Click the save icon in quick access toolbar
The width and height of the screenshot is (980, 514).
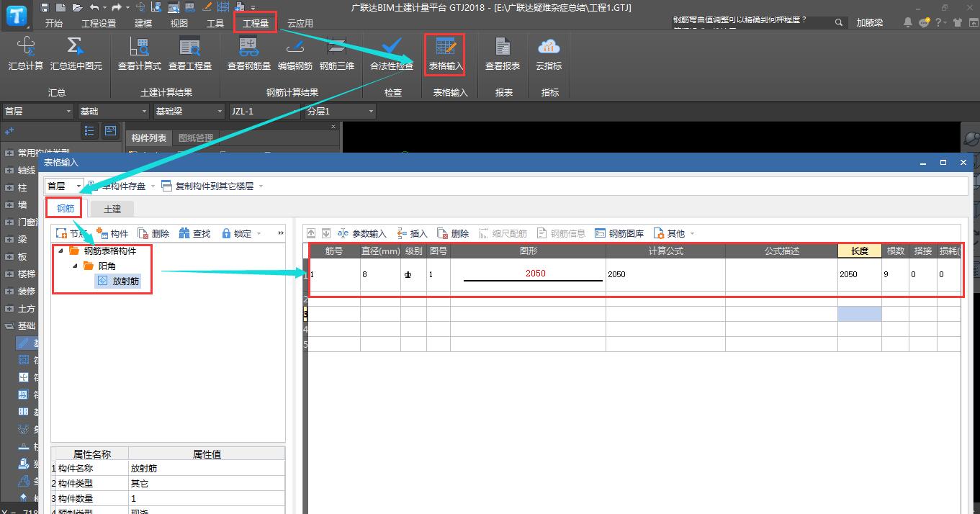tap(45, 7)
